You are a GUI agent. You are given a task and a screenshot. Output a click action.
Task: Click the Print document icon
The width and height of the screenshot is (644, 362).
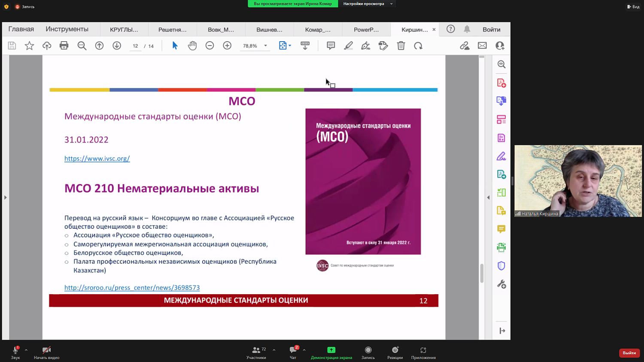point(64,45)
